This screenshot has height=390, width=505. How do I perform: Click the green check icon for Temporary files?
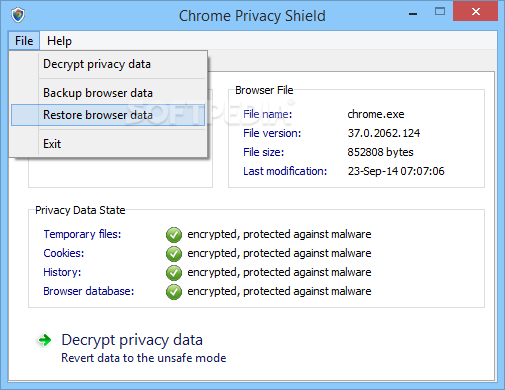pos(174,235)
